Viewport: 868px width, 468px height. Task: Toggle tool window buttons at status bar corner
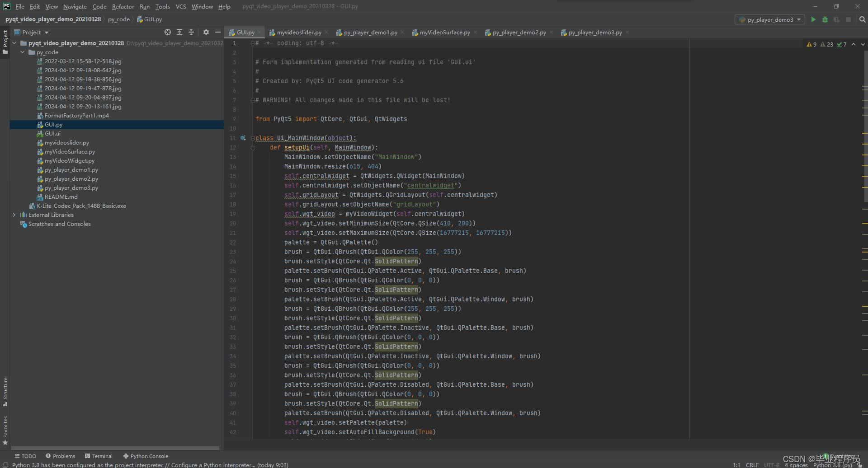pyautogui.click(x=5, y=465)
